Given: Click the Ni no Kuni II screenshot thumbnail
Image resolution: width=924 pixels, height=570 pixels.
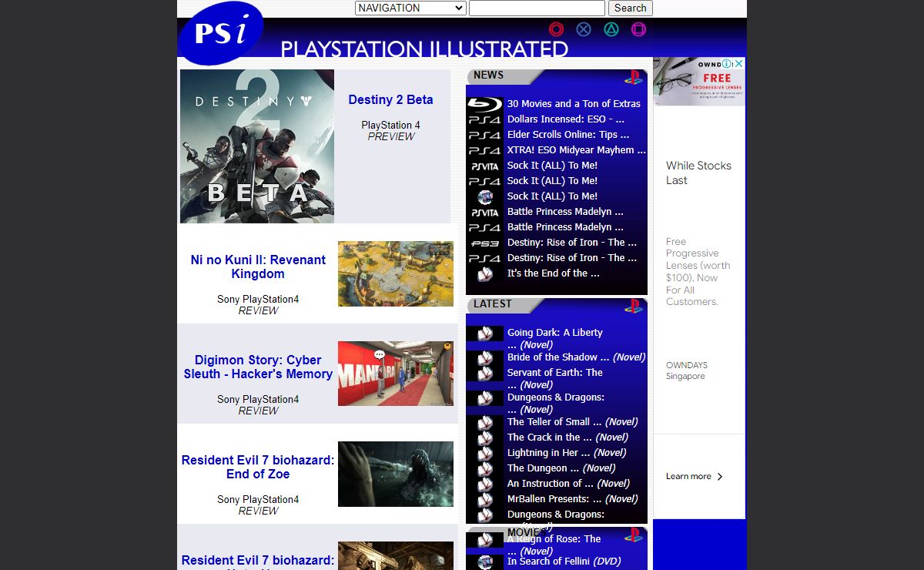Looking at the screenshot, I should pyautogui.click(x=396, y=273).
